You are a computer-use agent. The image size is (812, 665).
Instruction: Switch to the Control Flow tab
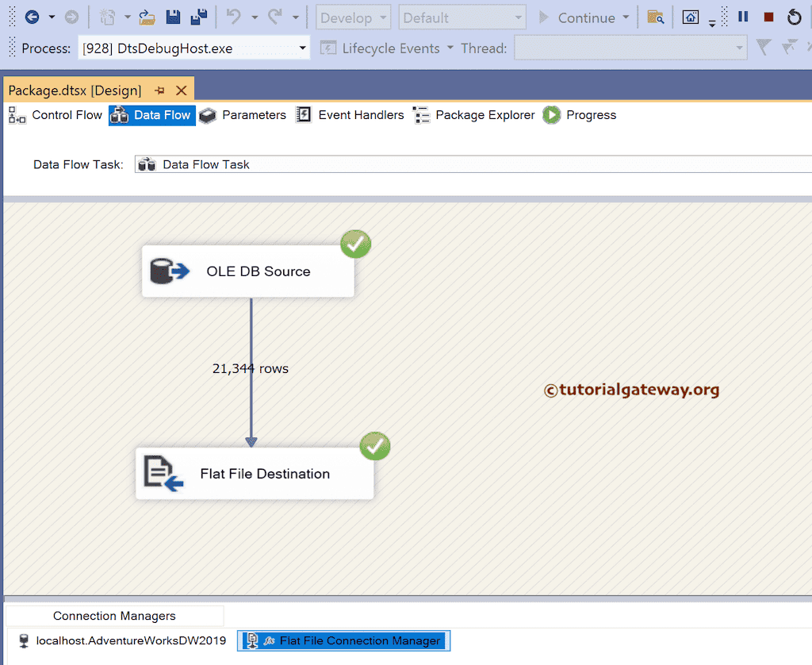tap(67, 115)
